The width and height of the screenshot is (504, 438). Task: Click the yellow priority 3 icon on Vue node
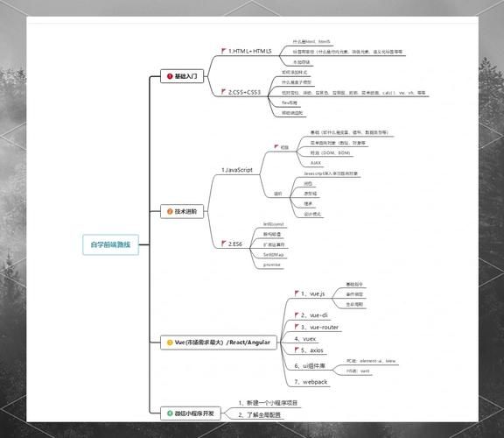click(170, 343)
